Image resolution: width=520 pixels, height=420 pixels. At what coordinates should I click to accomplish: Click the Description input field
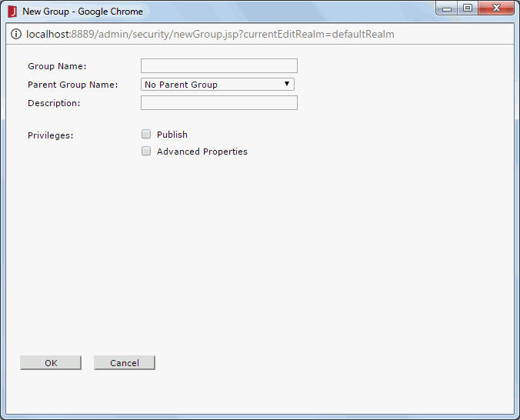tap(219, 103)
